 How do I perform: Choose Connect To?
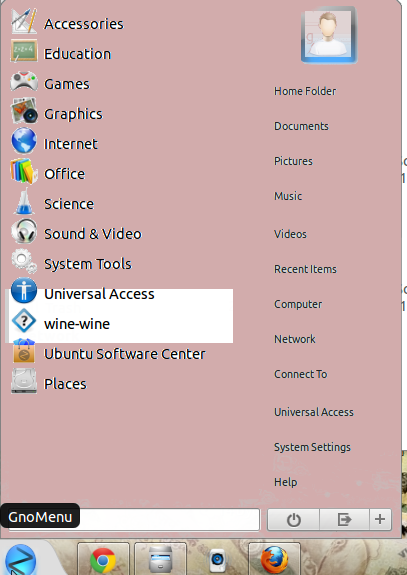pos(301,374)
